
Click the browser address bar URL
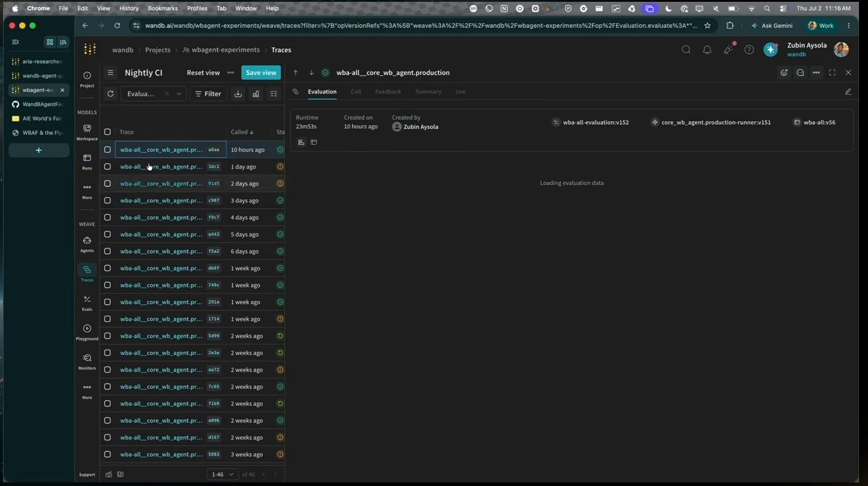coord(421,26)
